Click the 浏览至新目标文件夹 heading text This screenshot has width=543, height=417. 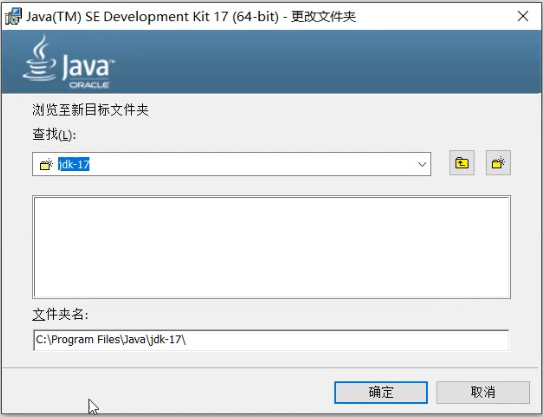tap(90, 110)
